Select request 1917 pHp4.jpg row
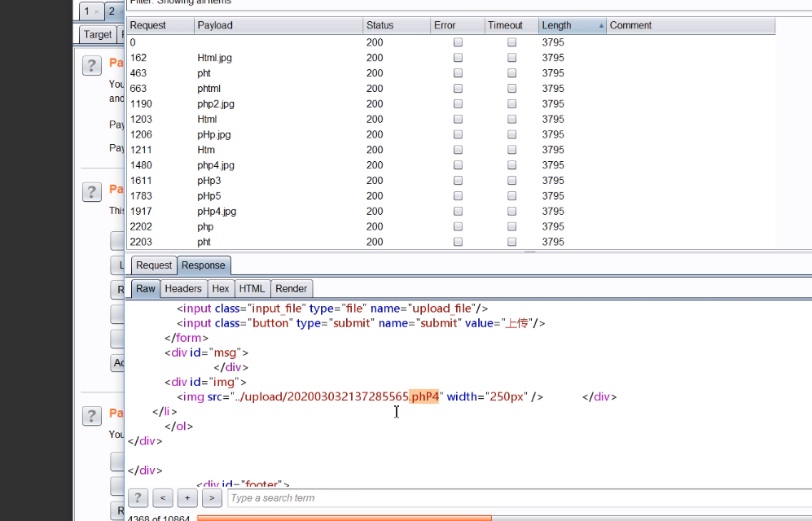This screenshot has width=812, height=521. 450,211
